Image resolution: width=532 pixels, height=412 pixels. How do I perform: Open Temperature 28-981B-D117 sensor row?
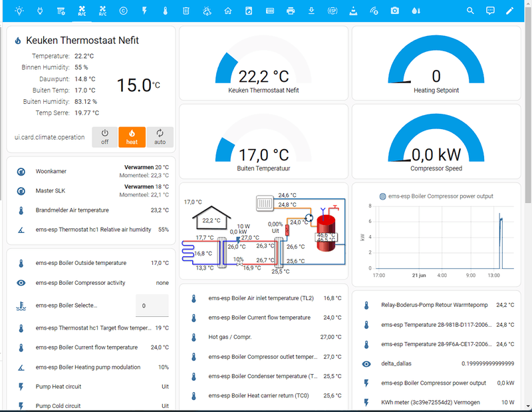point(438,325)
